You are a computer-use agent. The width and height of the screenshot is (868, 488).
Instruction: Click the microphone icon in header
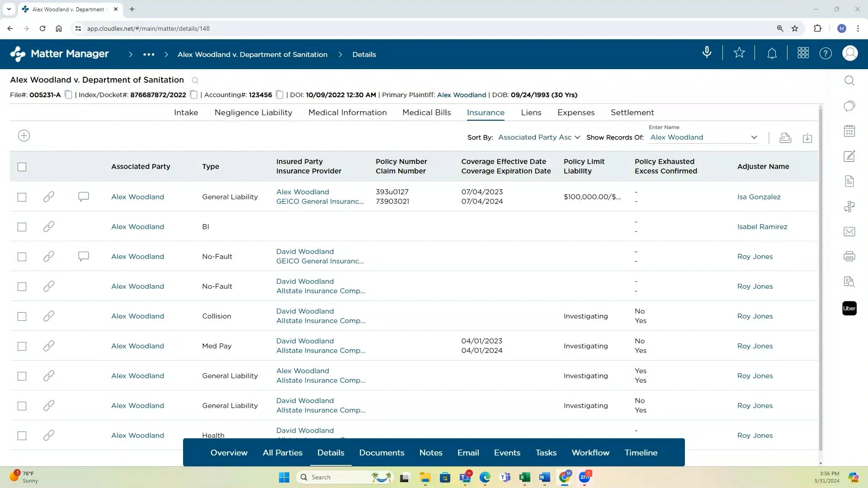tap(707, 53)
